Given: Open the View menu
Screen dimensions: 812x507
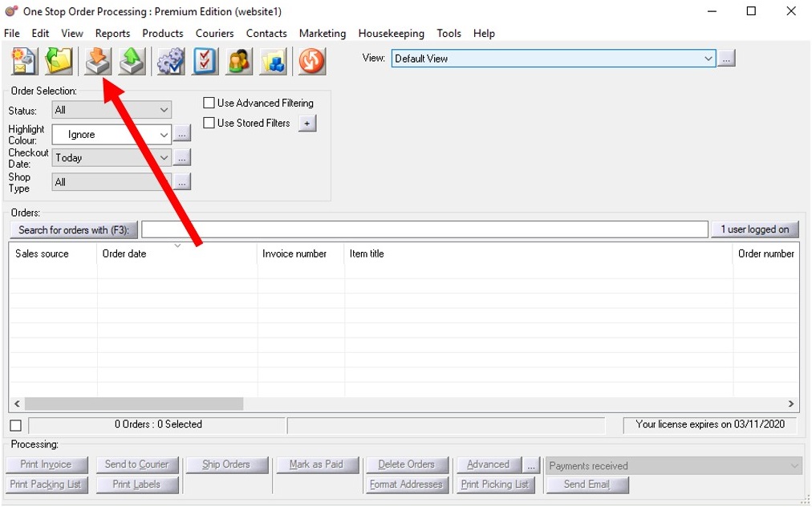Looking at the screenshot, I should tap(72, 33).
